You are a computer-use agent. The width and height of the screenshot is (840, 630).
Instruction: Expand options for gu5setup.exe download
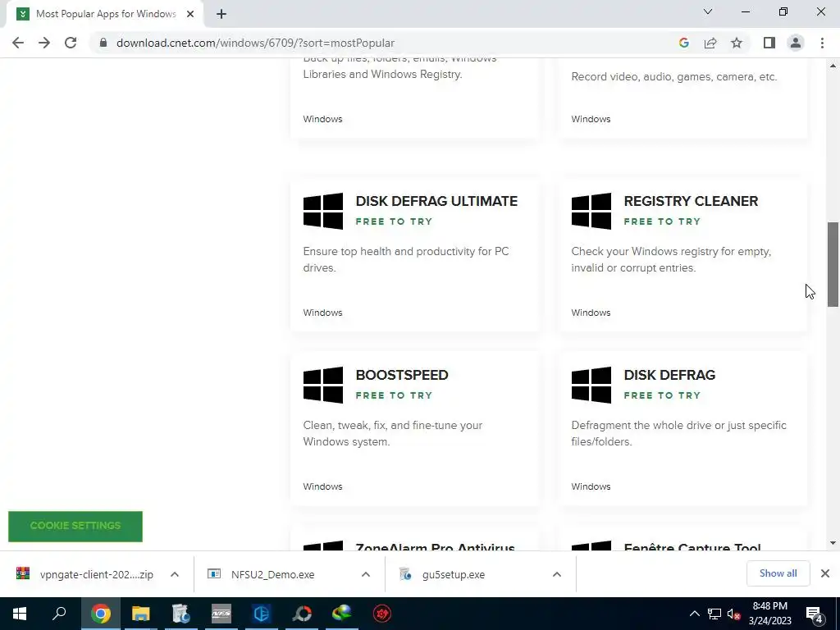tap(557, 574)
